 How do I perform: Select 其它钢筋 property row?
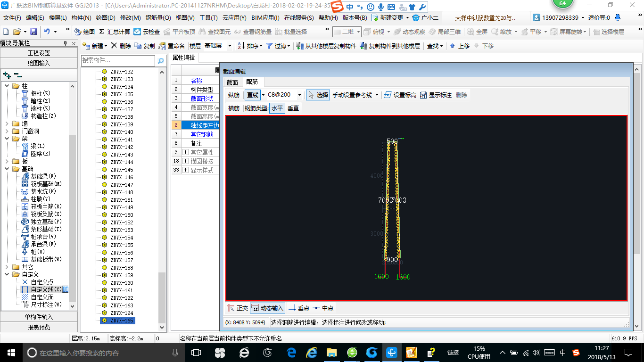click(x=202, y=134)
